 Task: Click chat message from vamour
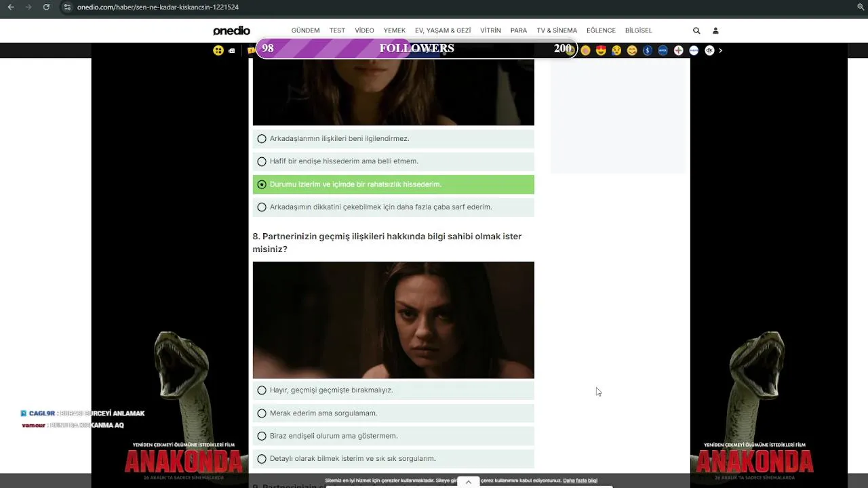point(73,426)
